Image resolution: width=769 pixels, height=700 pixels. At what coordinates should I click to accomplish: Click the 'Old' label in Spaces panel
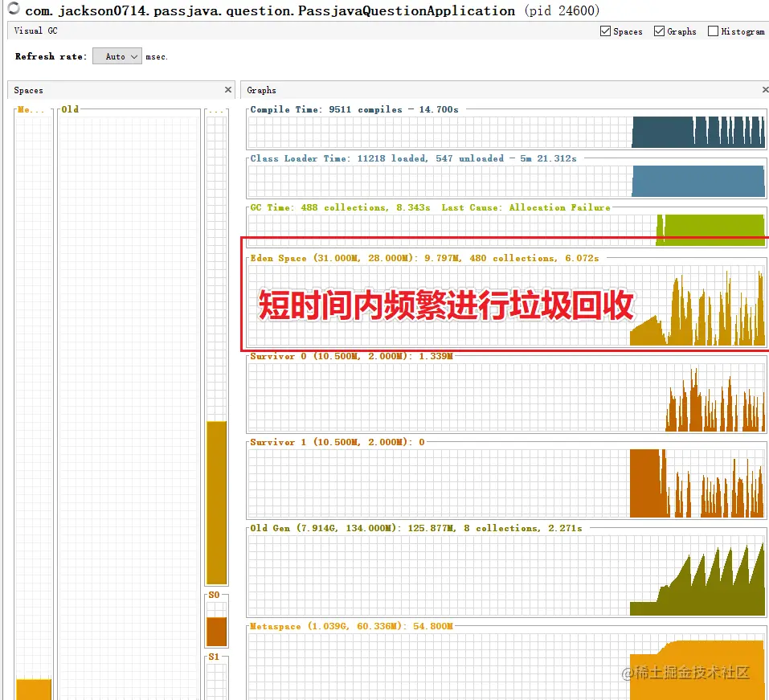(70, 109)
